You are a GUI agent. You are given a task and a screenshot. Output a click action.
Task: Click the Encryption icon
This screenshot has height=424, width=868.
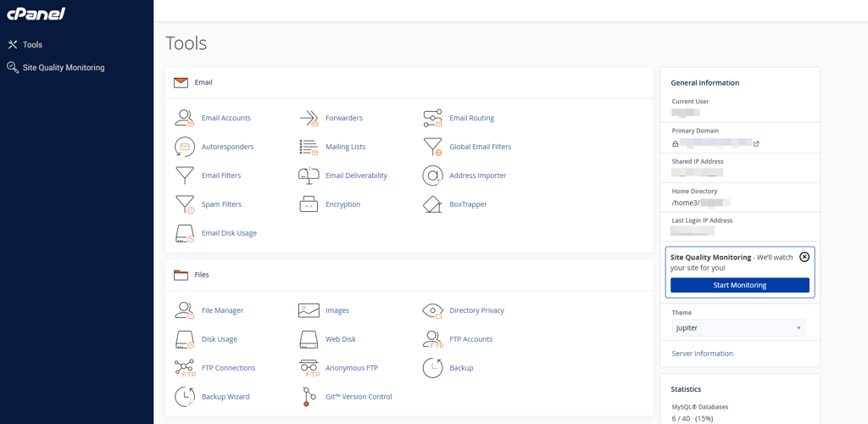[x=309, y=204]
